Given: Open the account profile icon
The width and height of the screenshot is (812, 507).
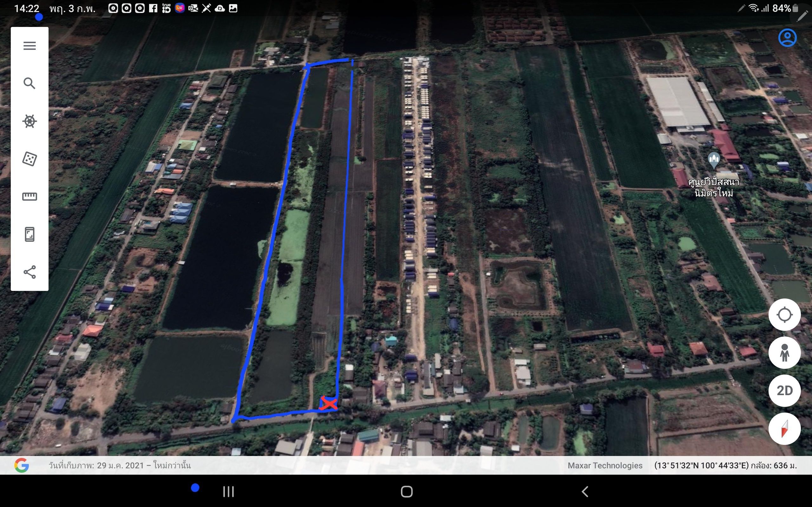Looking at the screenshot, I should point(787,38).
